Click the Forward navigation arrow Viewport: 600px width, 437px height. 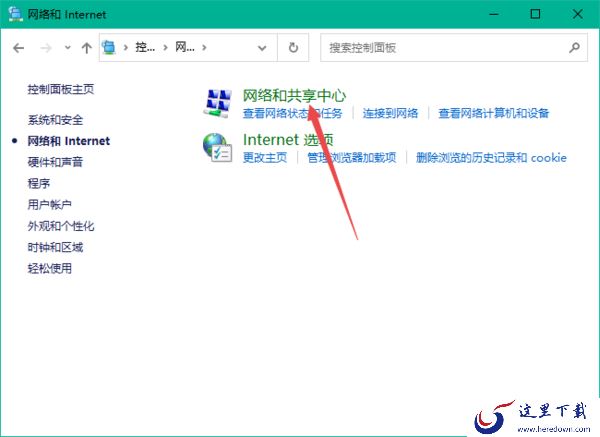point(46,48)
